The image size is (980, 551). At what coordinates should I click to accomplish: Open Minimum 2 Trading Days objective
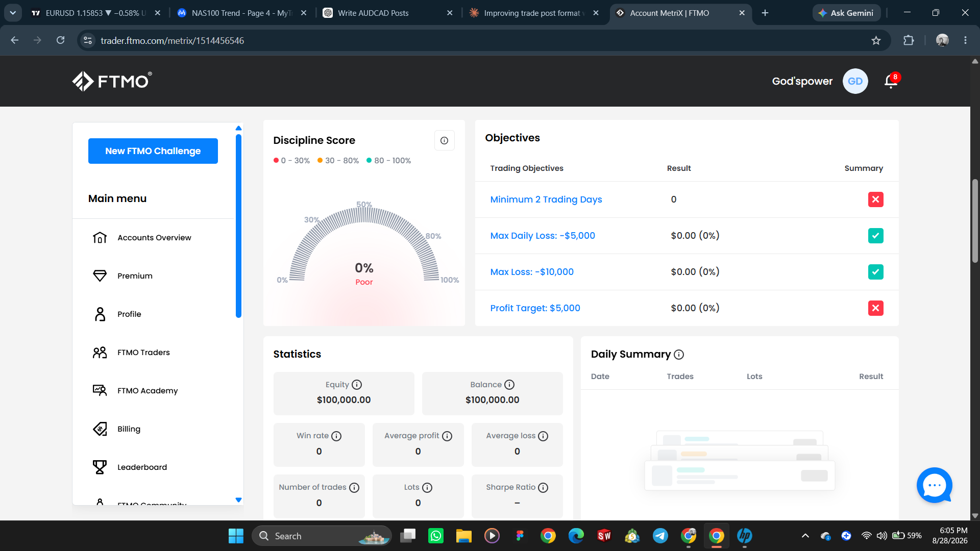click(x=546, y=199)
